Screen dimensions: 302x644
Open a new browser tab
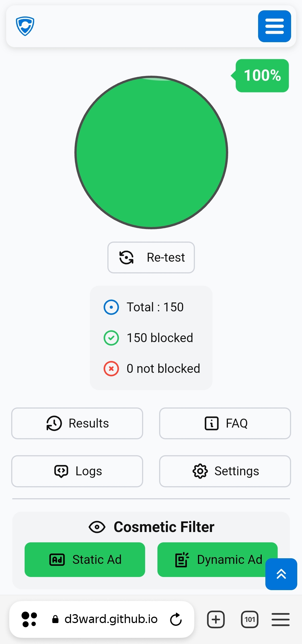pyautogui.click(x=216, y=619)
